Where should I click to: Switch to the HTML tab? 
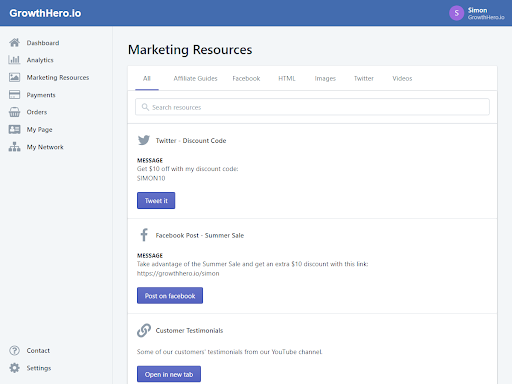point(287,78)
